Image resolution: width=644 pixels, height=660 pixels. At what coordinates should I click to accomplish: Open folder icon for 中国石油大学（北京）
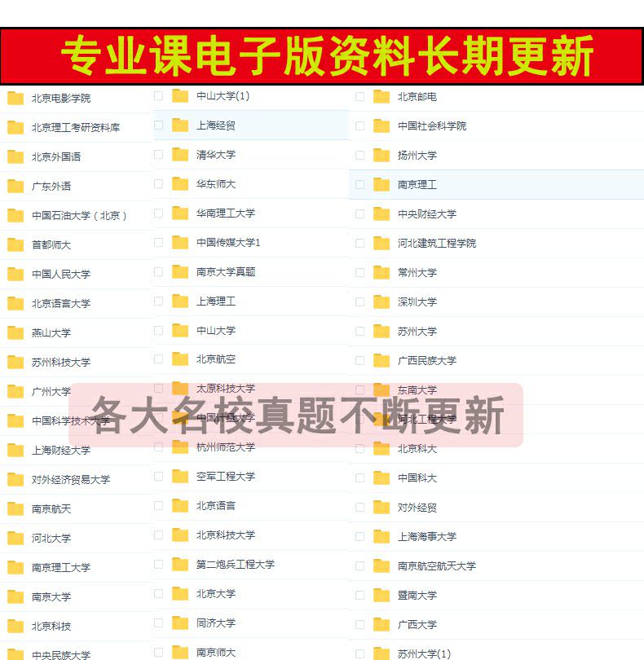[15, 215]
